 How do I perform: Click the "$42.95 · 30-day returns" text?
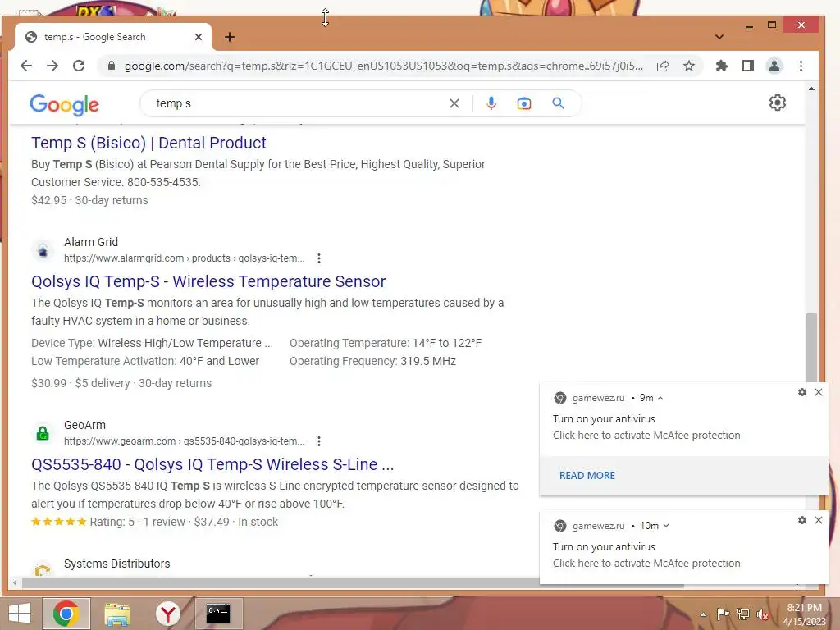coord(89,200)
